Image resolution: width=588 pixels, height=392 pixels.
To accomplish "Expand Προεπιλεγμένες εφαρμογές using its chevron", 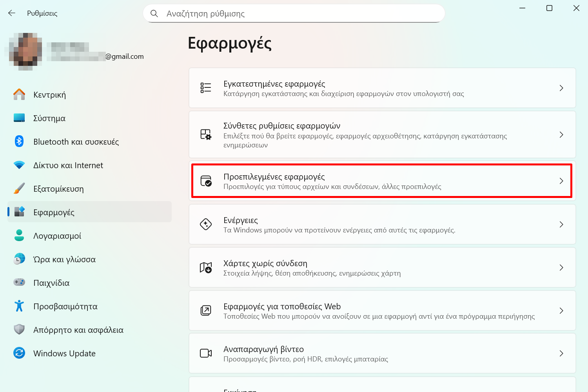I will click(561, 181).
